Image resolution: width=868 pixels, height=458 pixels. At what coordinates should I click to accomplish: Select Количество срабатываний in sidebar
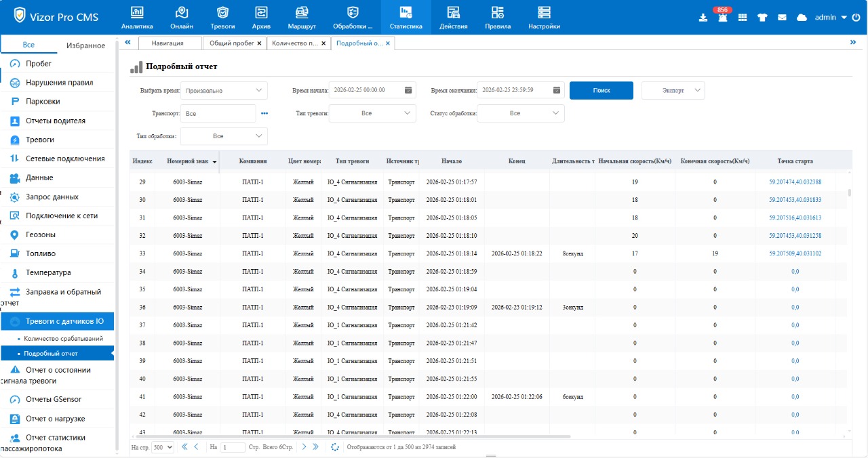point(63,338)
